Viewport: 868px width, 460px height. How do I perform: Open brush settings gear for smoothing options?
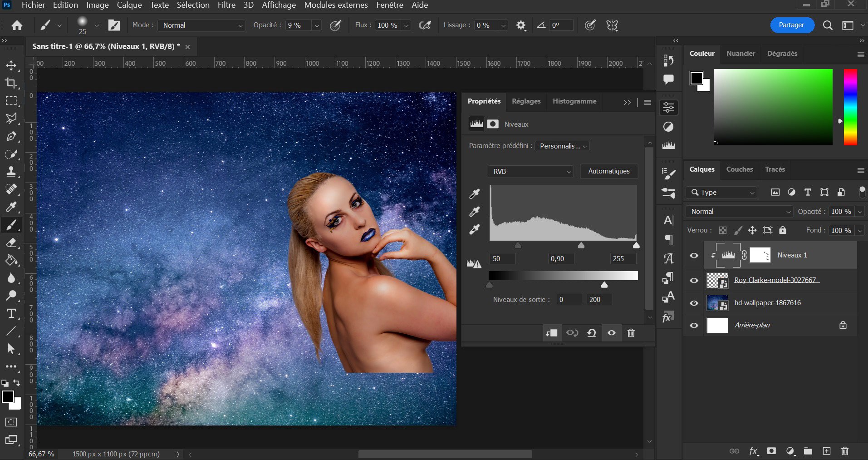coord(521,25)
